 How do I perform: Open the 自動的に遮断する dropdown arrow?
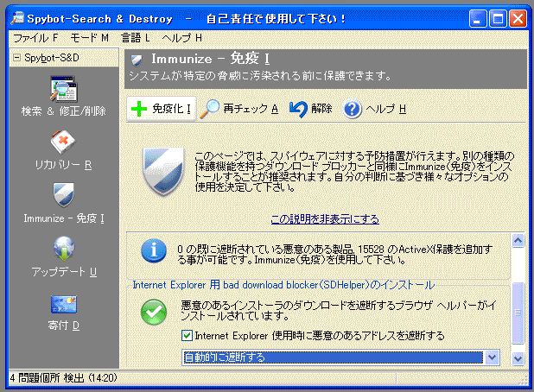tap(492, 357)
